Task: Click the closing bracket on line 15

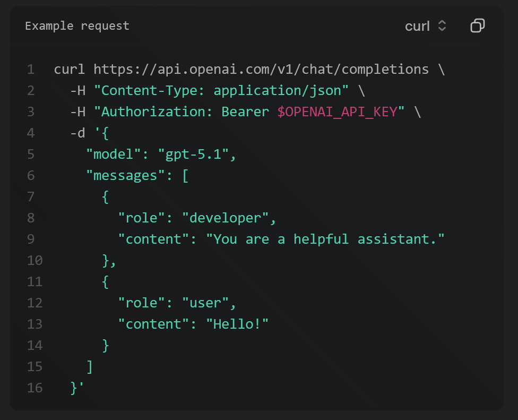Action: (90, 367)
